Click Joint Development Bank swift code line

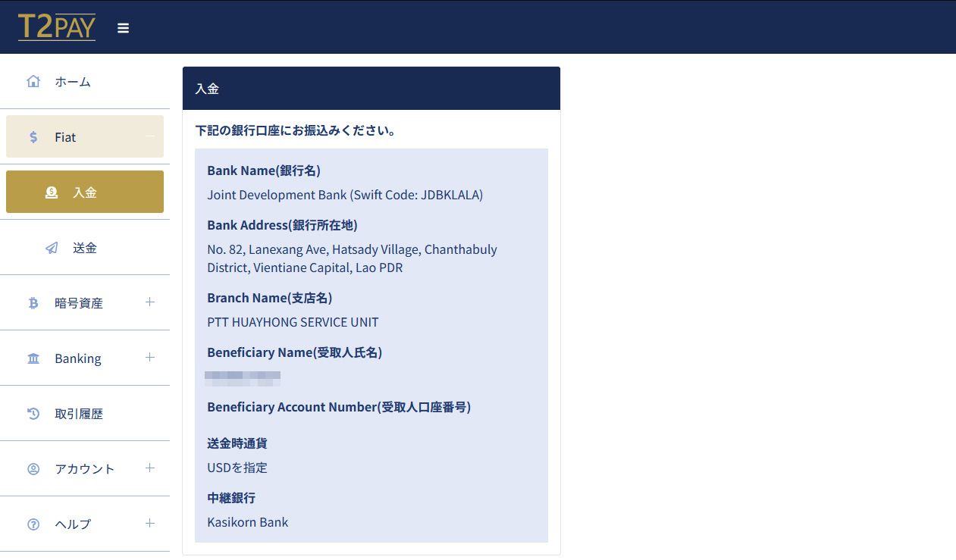point(345,195)
